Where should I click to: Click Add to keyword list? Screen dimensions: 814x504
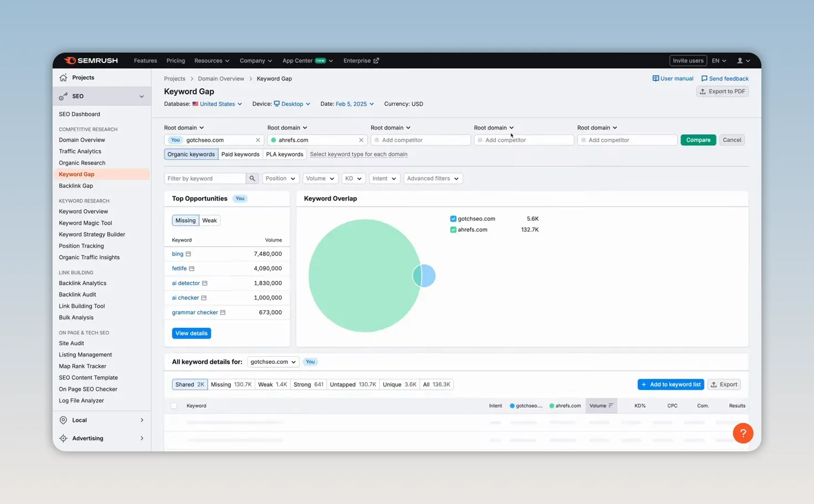[x=671, y=384]
